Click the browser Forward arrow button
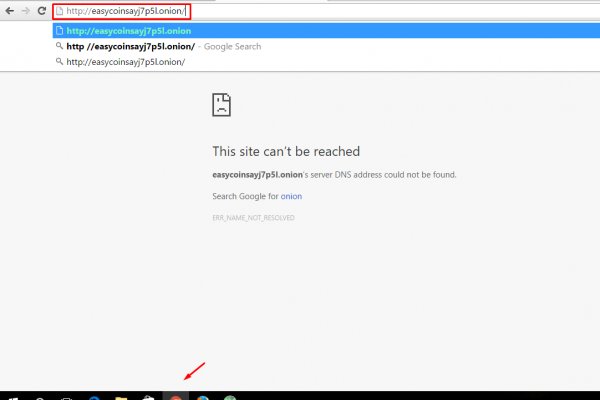Screen dimensions: 600x400 (24, 11)
